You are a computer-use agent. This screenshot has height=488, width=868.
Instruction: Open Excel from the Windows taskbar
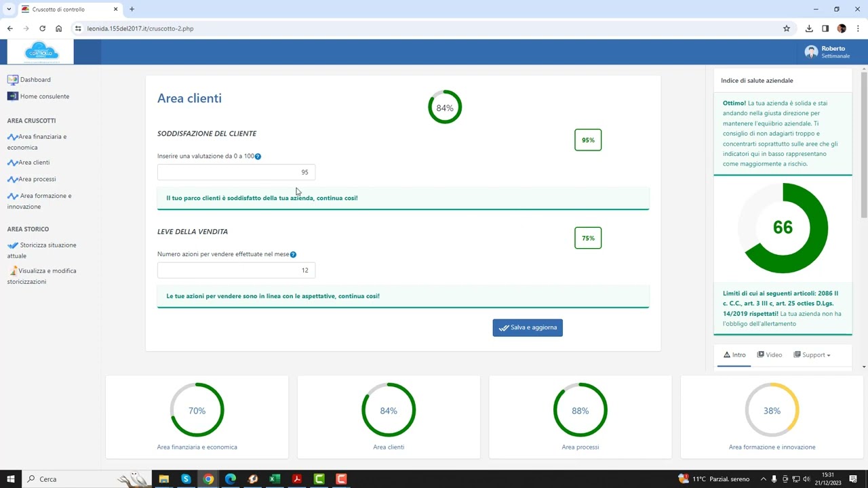click(x=275, y=479)
